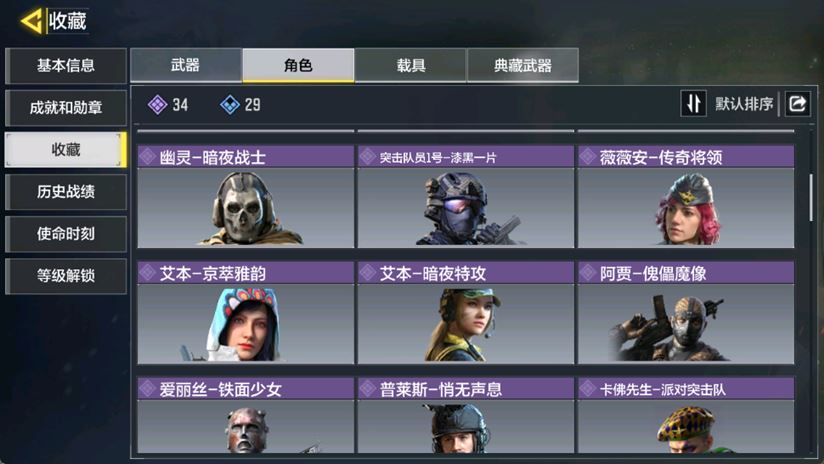Open 等级解锁 section
This screenshot has width=824, height=464.
pos(66,276)
